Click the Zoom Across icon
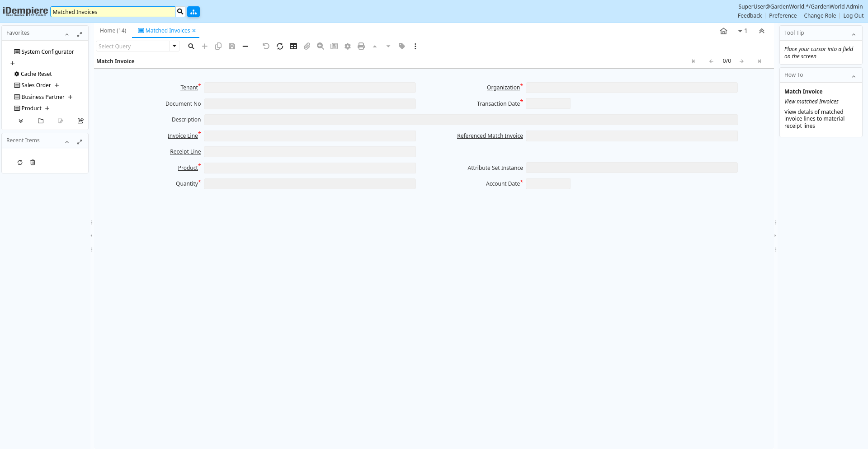Image resolution: width=868 pixels, height=449 pixels. (321, 46)
